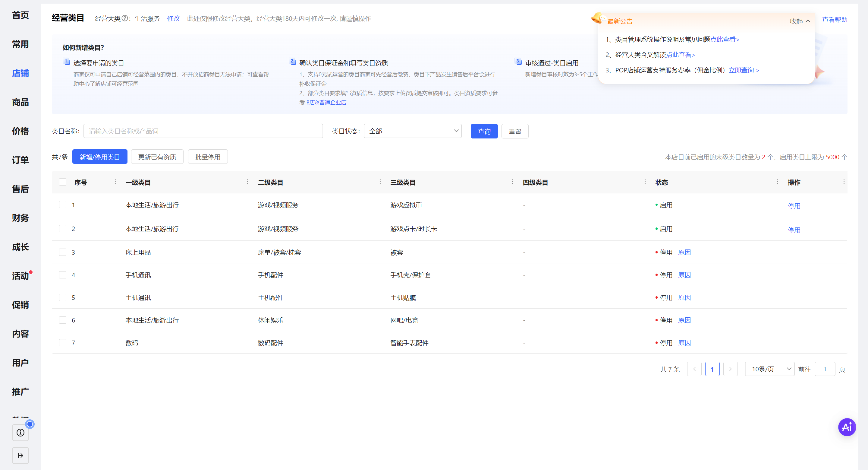Go to previous page arrow

point(694,369)
